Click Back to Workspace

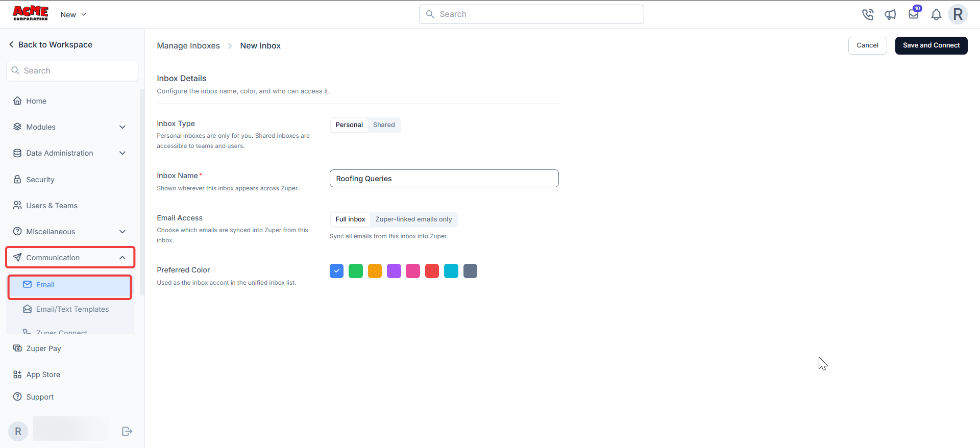click(51, 44)
